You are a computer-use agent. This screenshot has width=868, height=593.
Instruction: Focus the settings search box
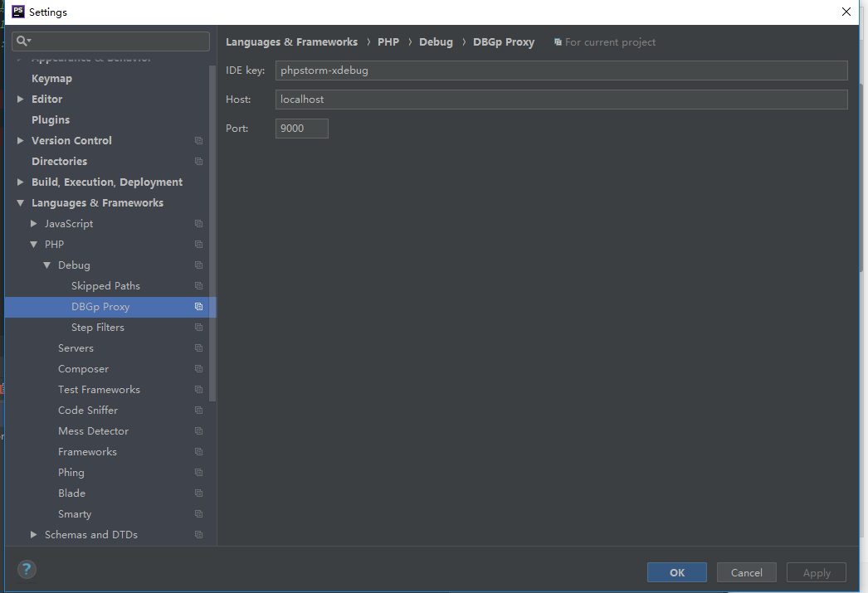tap(110, 41)
